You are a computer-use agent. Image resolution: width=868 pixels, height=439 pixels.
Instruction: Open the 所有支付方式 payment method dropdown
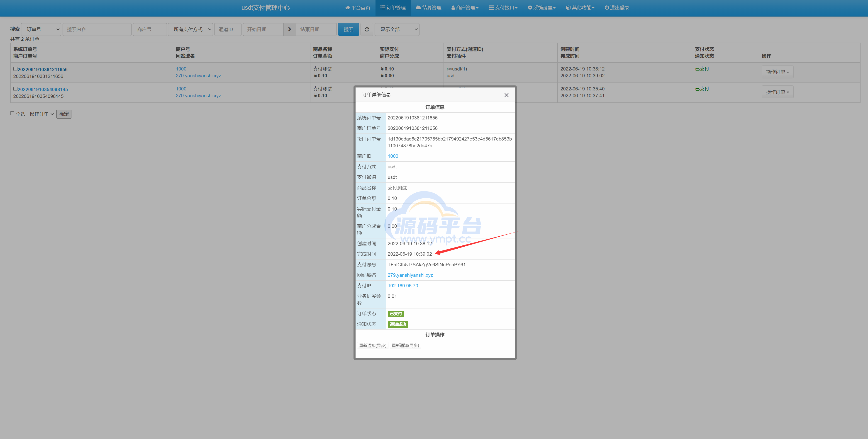[190, 29]
